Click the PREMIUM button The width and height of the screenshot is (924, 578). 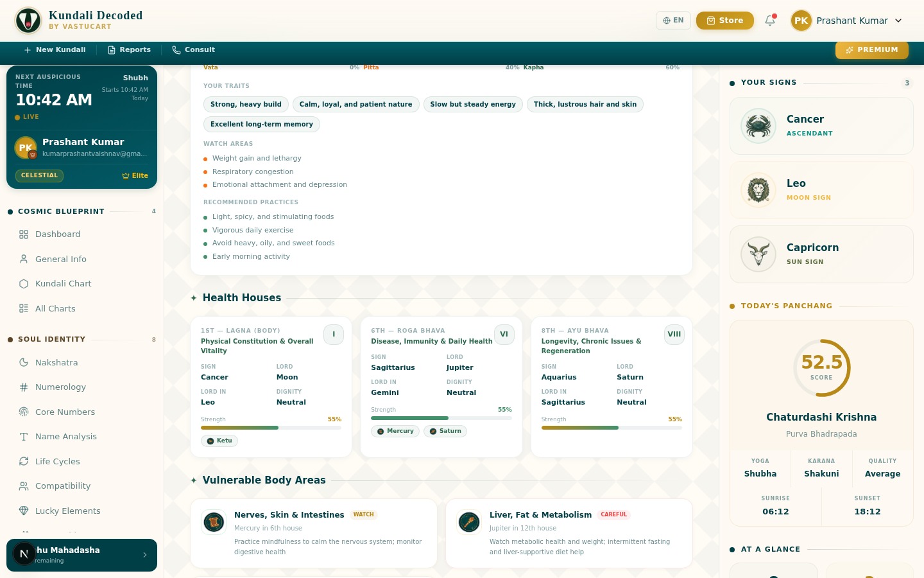[871, 50]
